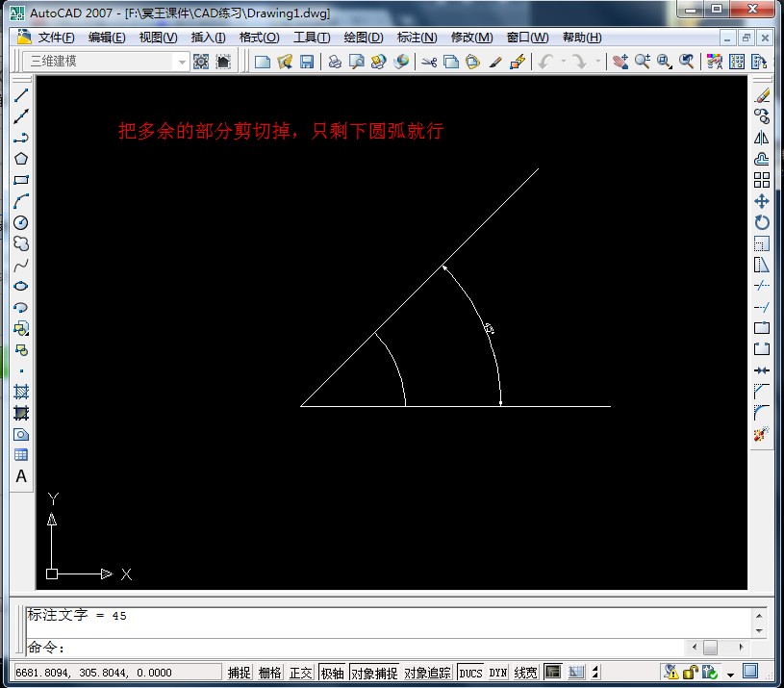Click the Clean Screen status icon
The height and width of the screenshot is (688, 784).
coord(750,672)
